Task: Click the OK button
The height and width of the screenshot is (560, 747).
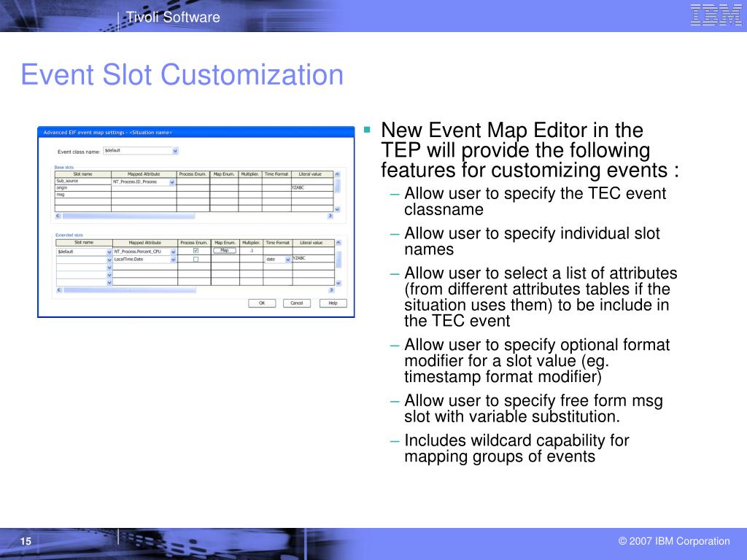Action: click(x=262, y=303)
